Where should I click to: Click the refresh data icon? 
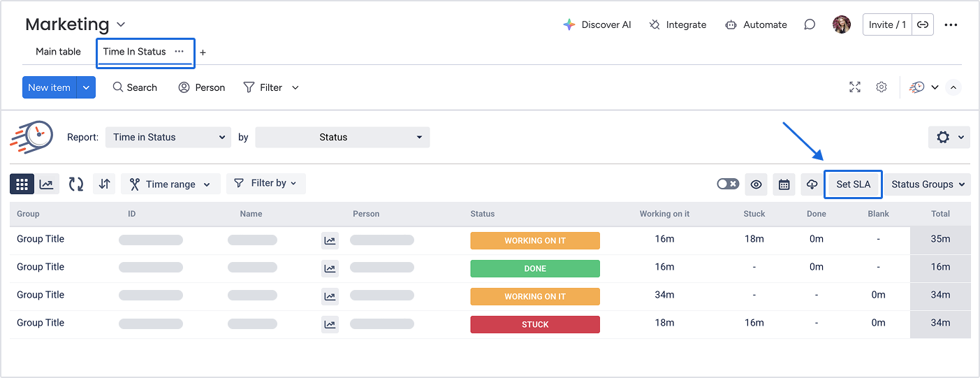tap(76, 184)
